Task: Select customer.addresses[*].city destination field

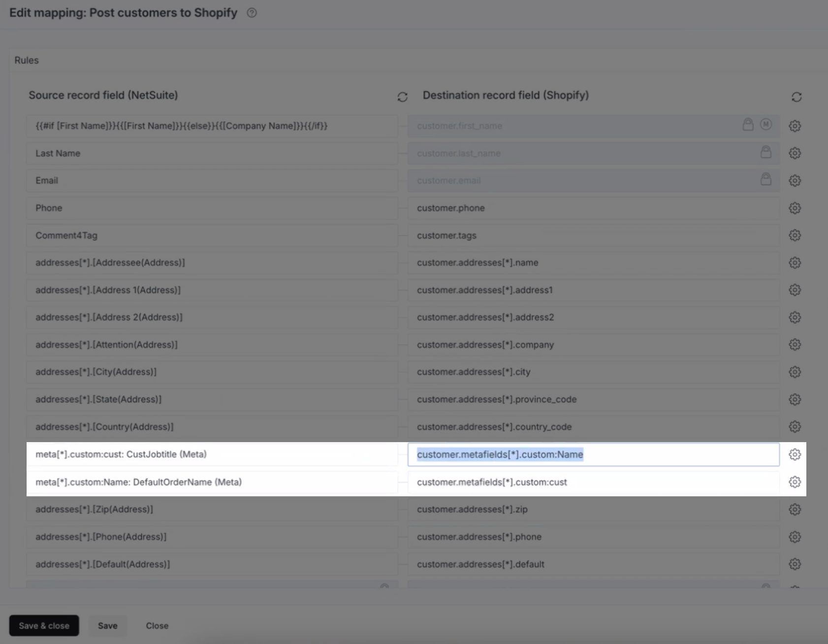Action: pyautogui.click(x=594, y=372)
